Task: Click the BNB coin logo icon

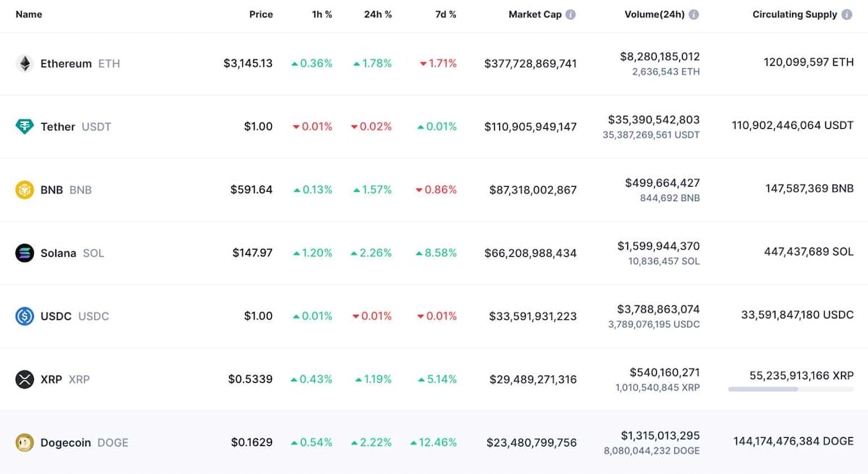Action: pos(25,190)
